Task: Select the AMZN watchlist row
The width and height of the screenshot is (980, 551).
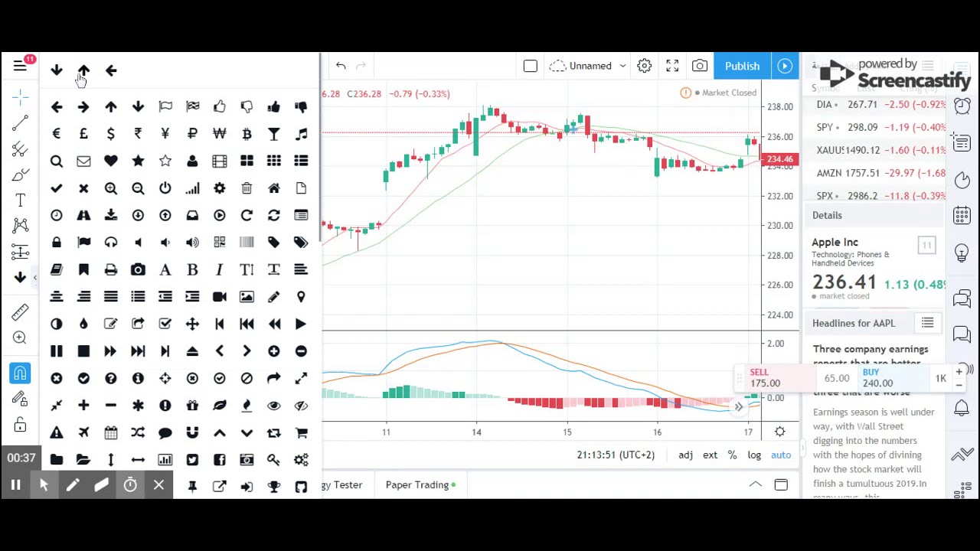Action: pyautogui.click(x=879, y=173)
